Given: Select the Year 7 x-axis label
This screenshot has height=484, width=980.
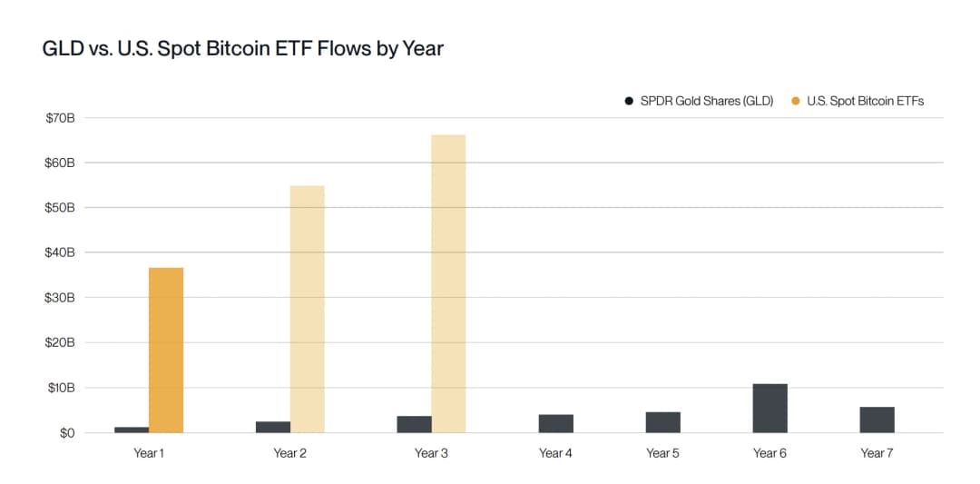Looking at the screenshot, I should pyautogui.click(x=877, y=452).
